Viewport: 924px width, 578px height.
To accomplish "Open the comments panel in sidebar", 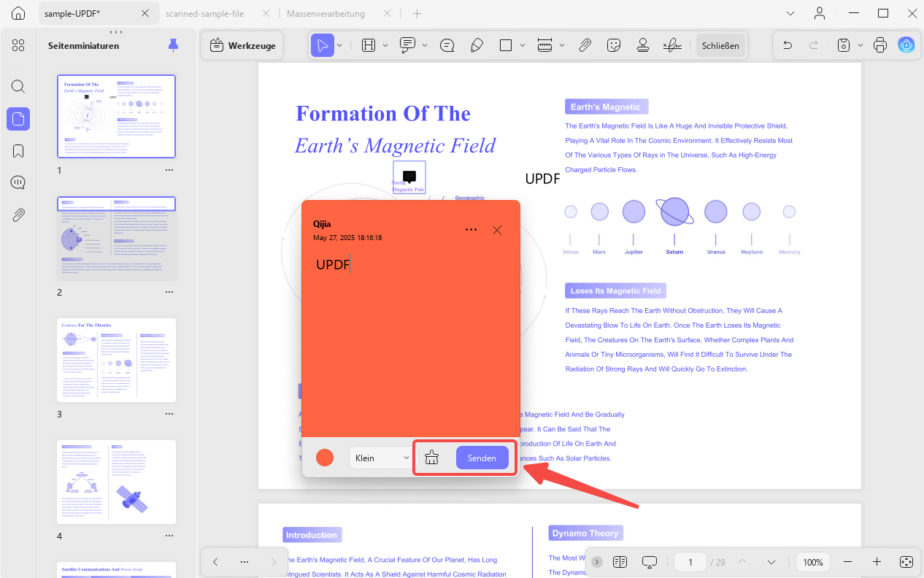I will pyautogui.click(x=18, y=182).
